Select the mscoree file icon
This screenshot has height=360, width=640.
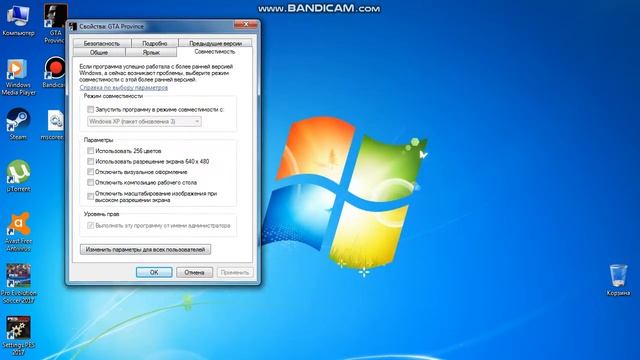pyautogui.click(x=53, y=125)
